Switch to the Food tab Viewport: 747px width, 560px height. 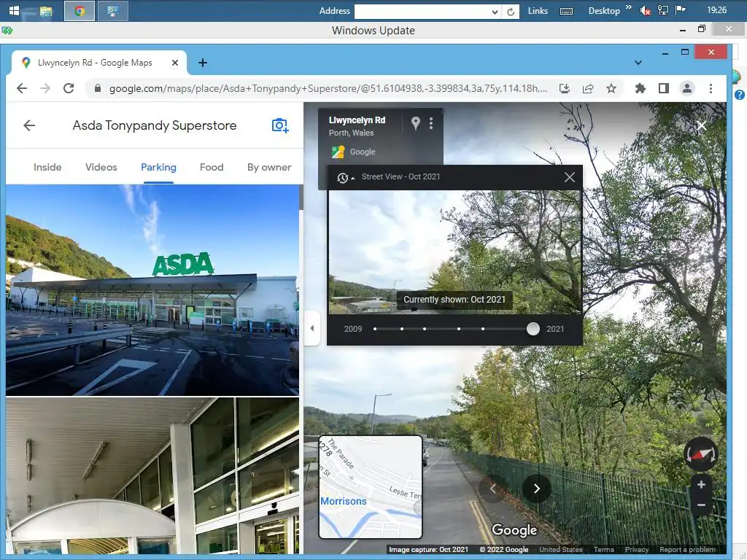point(212,167)
